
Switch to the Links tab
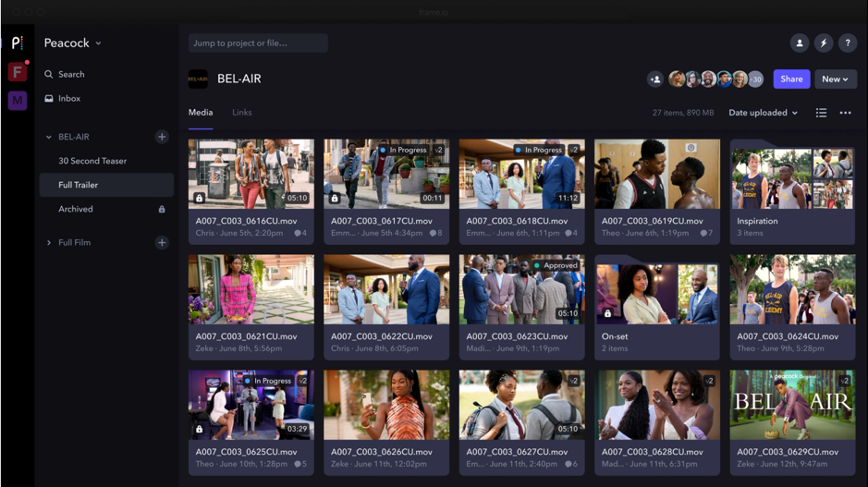point(241,113)
